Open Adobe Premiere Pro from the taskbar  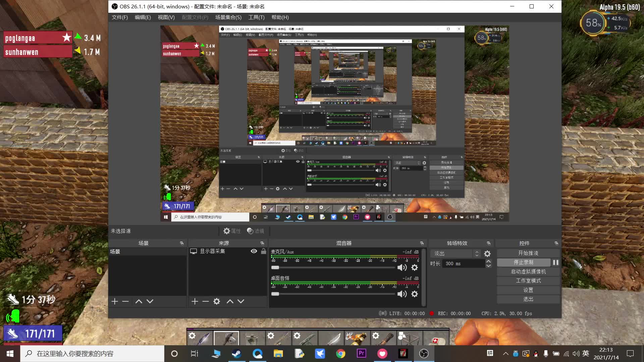[x=361, y=354]
